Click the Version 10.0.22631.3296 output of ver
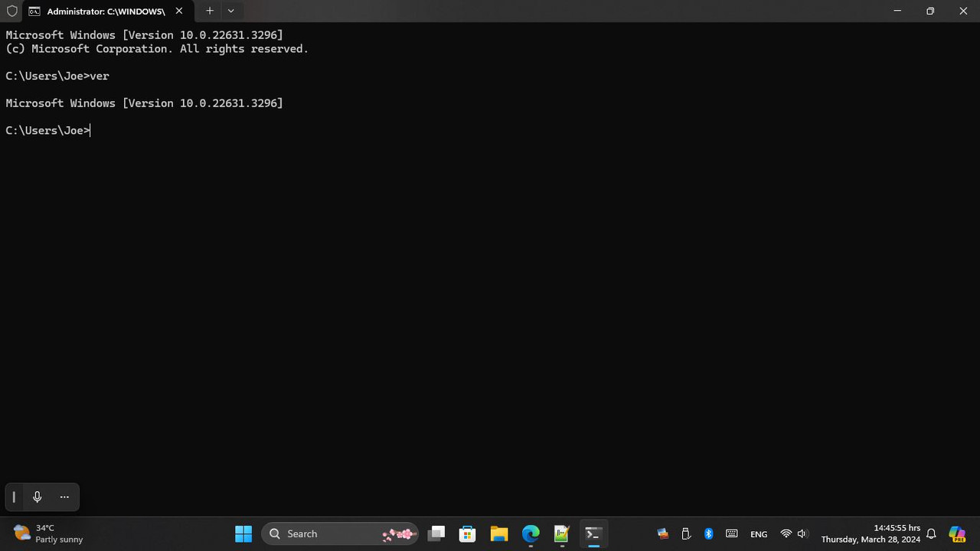980x551 pixels. [144, 103]
